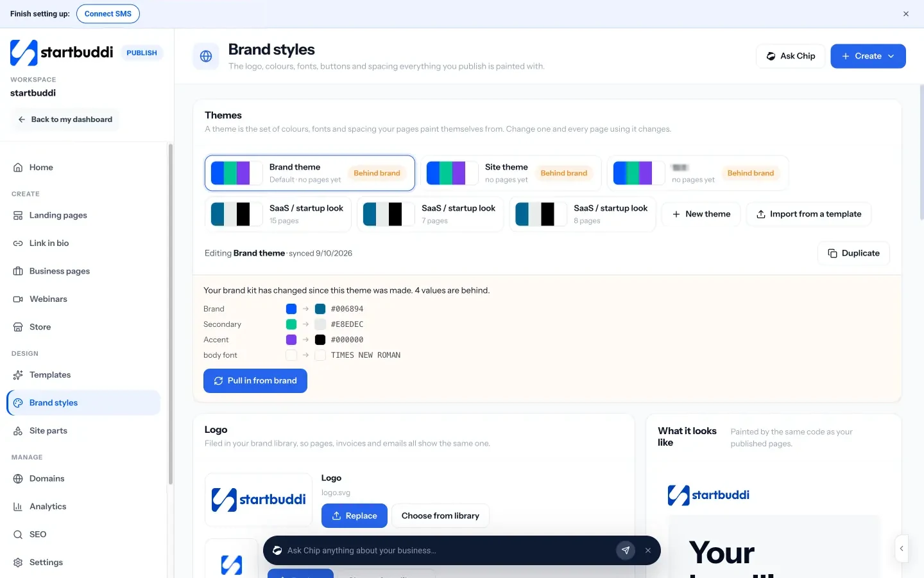Click the Chip icon in the chat input

point(277,550)
